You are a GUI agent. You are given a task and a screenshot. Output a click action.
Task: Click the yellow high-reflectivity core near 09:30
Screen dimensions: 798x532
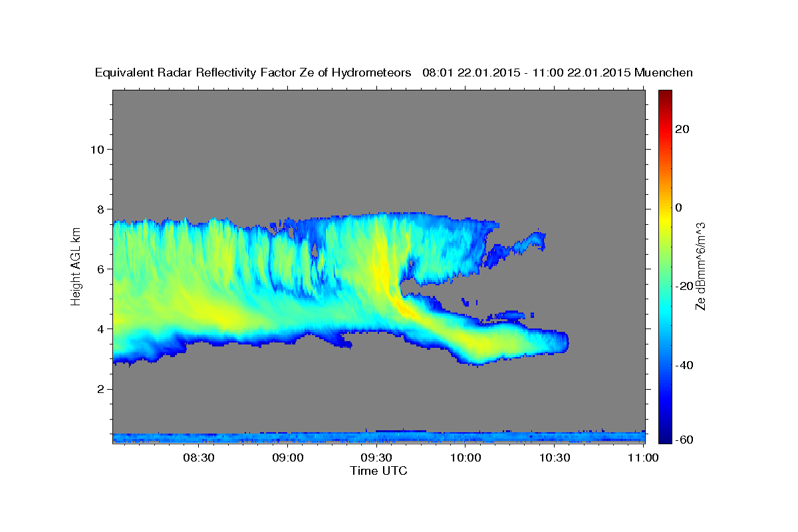(x=382, y=266)
